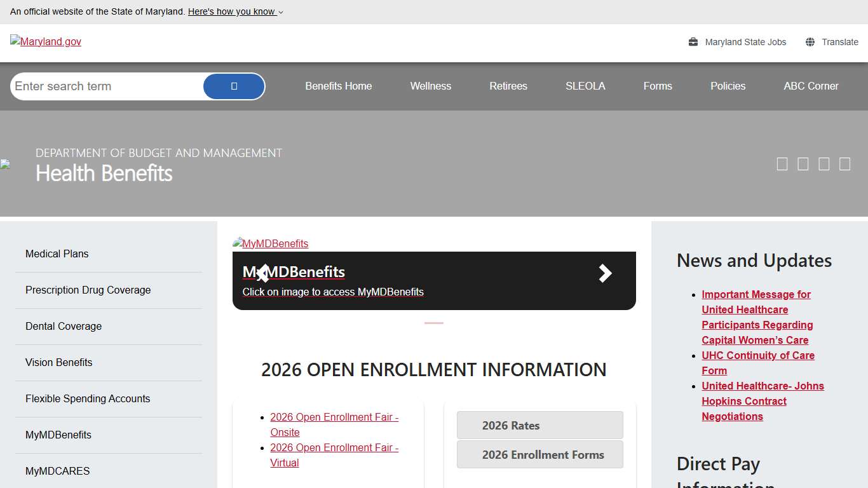868x488 pixels.
Task: Select SLEOLA in the navigation bar
Action: (585, 86)
